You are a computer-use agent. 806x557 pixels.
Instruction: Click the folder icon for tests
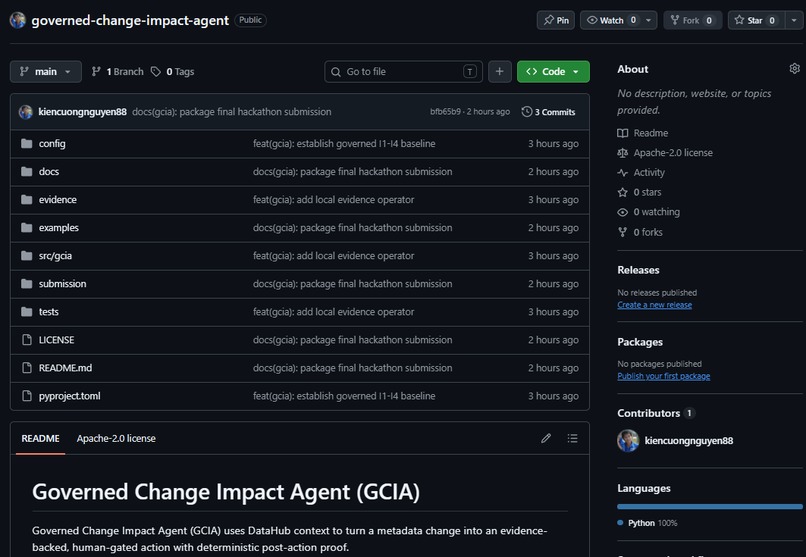pos(27,311)
